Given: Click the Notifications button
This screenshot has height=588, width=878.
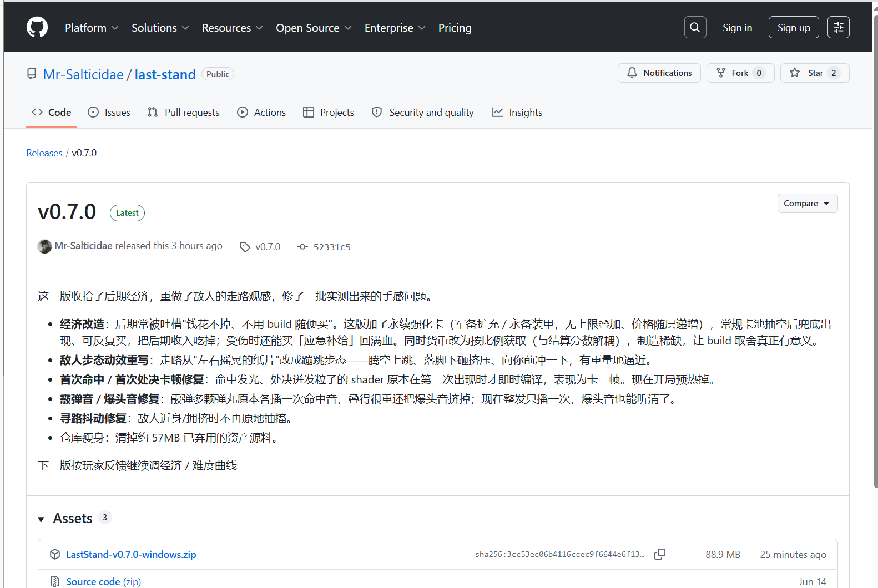Looking at the screenshot, I should coord(659,73).
